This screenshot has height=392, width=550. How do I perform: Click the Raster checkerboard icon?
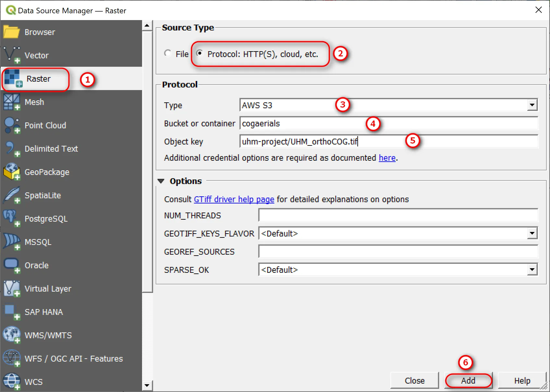[13, 78]
